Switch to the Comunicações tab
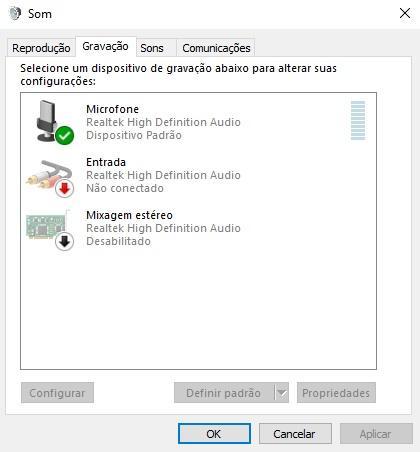420x452 pixels. coord(216,48)
